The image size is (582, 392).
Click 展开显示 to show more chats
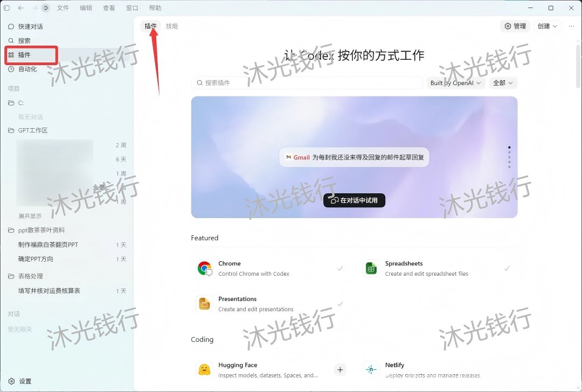point(30,216)
